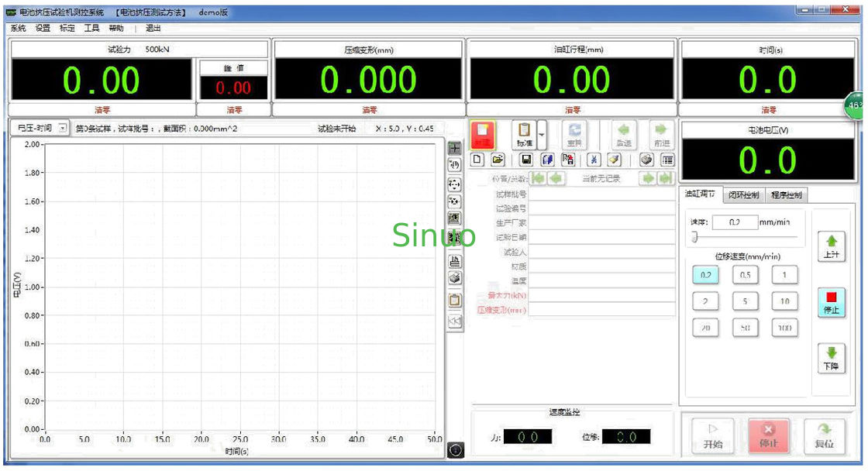The image size is (868, 471).
Task: Select the 100 mm/min displacement speed
Action: (x=784, y=328)
